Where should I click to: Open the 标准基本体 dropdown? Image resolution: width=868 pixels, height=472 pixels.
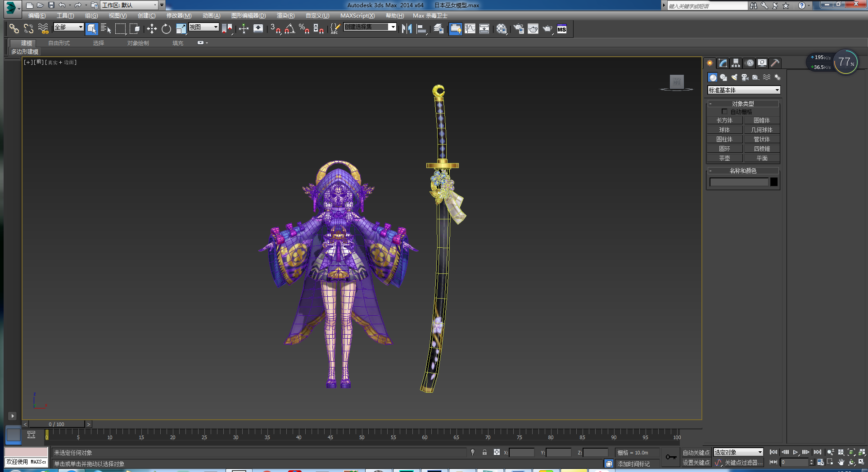click(744, 90)
